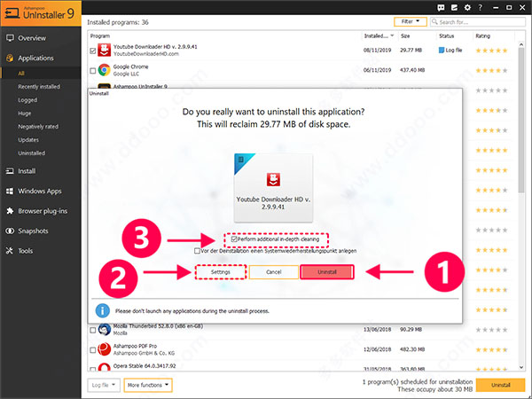This screenshot has width=532, height=399.
Task: Check the Google Chrome checkbox
Action: (92, 71)
